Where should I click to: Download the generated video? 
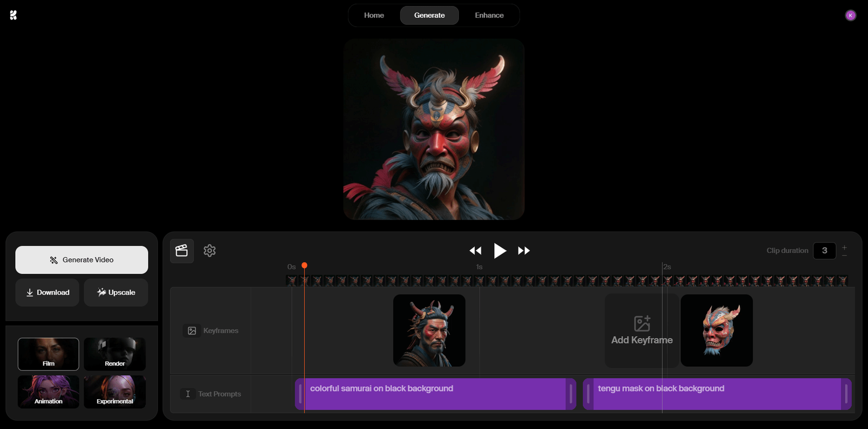(47, 292)
